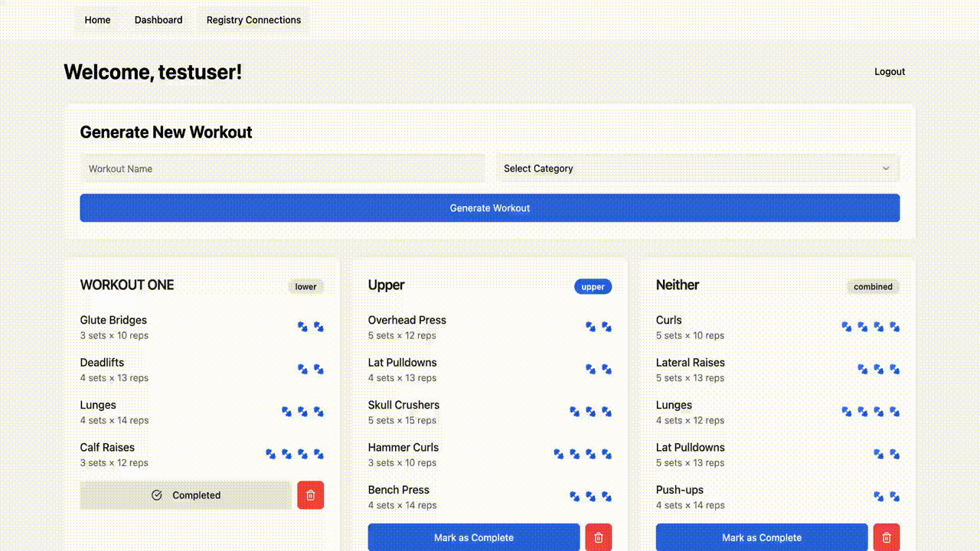Click trash icon on the Neither workout card
Screen dimensions: 980x551
pos(886,537)
